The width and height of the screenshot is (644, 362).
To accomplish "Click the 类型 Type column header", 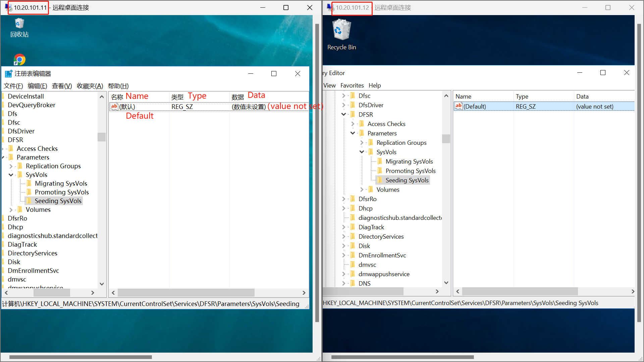I will point(177,97).
